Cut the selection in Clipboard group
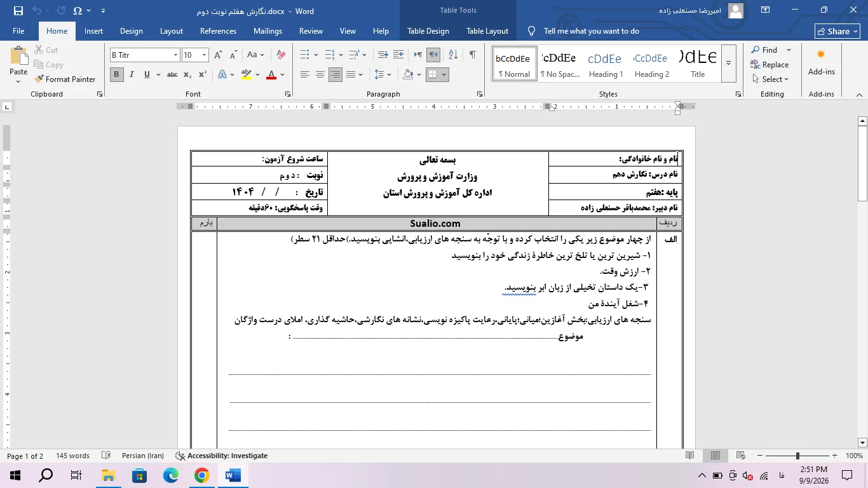Viewport: 868px width, 488px height. click(x=46, y=50)
